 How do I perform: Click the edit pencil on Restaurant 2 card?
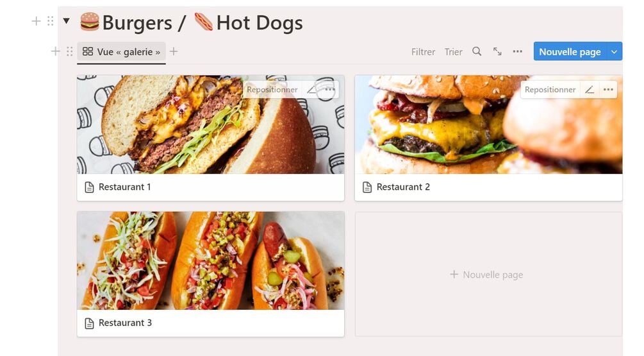pos(590,90)
